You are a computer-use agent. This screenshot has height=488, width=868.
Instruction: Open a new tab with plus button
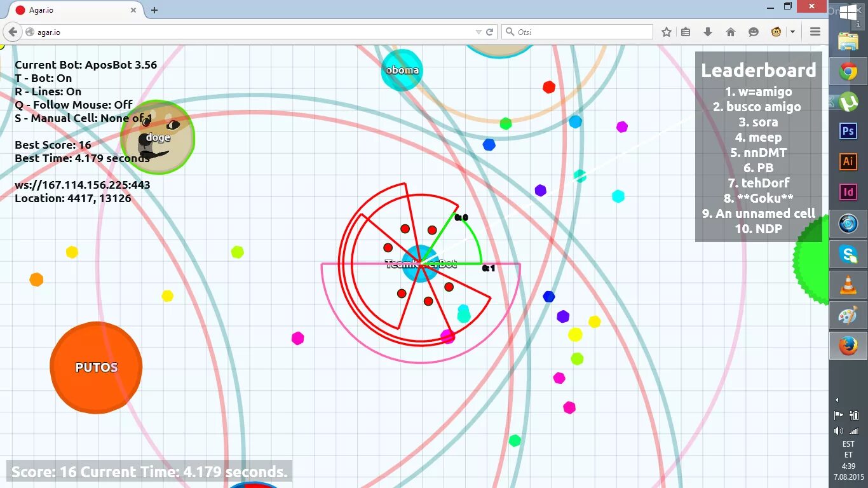[x=154, y=10]
